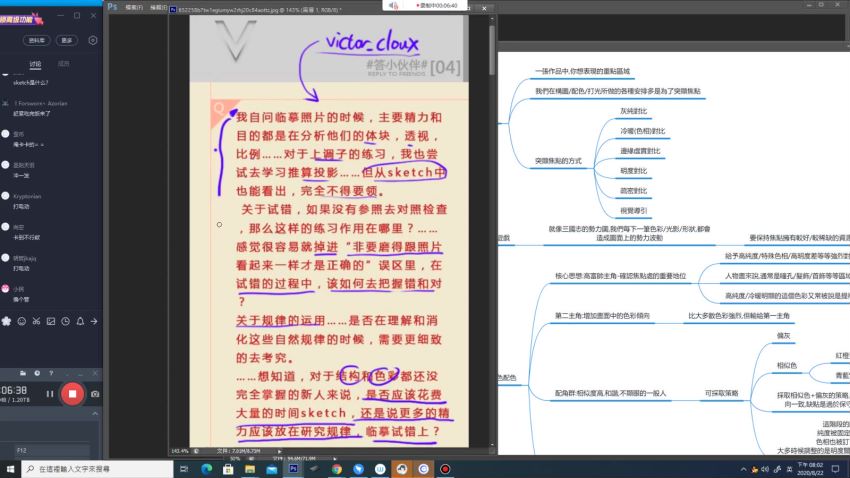Click the image upload icon in chat toolbar
This screenshot has width=850, height=478.
(51, 321)
